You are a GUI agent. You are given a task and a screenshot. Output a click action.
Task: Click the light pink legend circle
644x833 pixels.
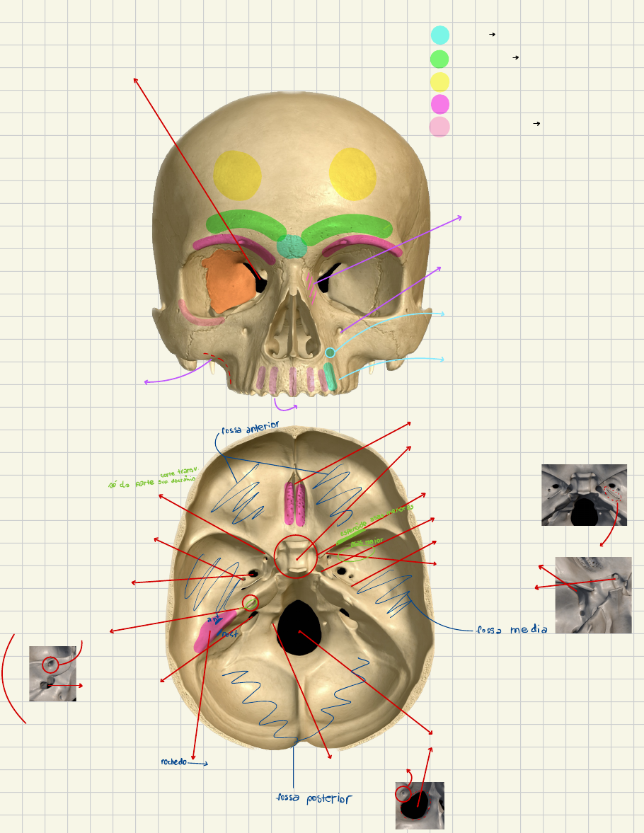[x=440, y=127]
